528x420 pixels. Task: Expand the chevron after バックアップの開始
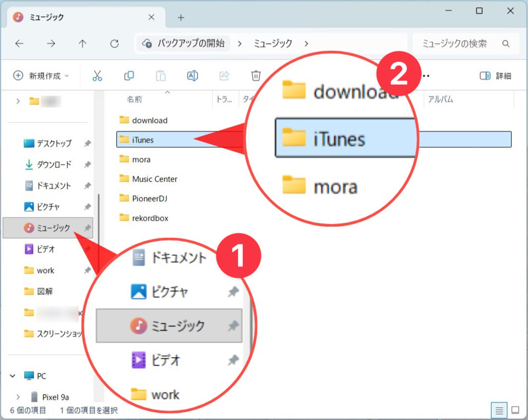point(240,43)
